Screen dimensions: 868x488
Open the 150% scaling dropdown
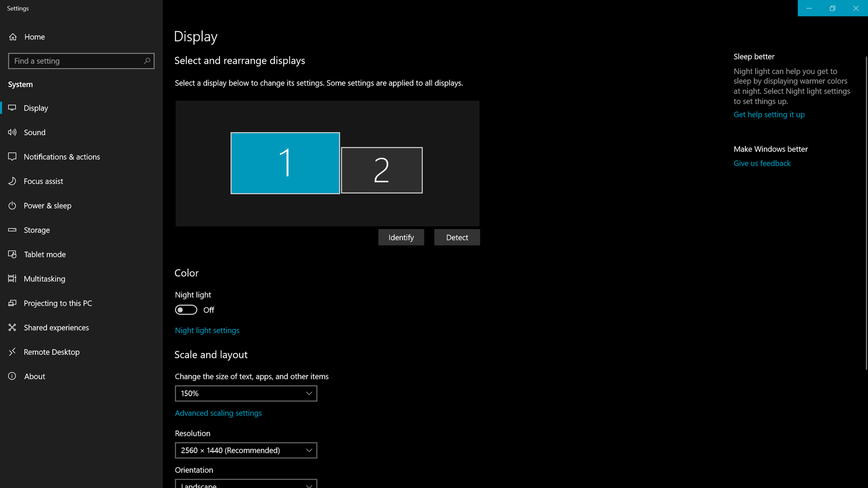point(246,393)
